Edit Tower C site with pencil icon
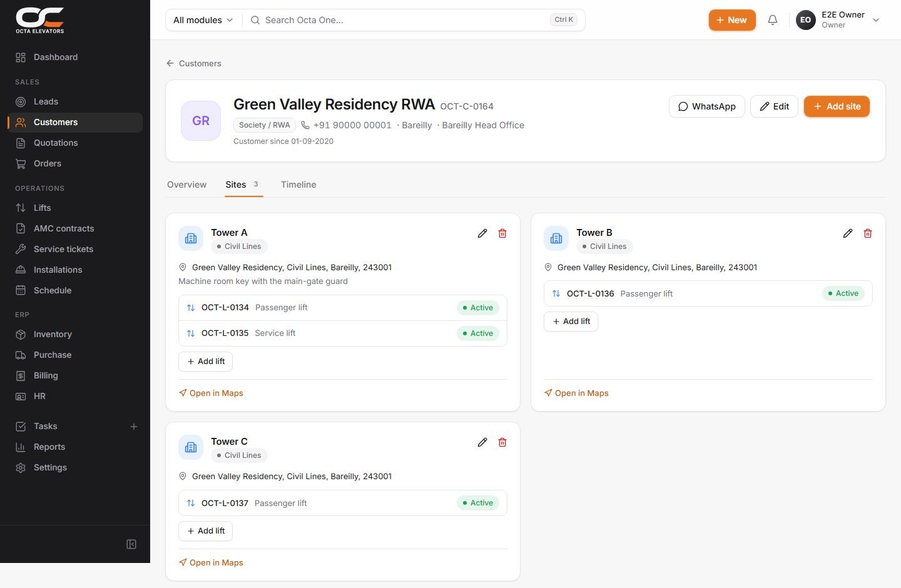The image size is (901, 588). click(482, 442)
